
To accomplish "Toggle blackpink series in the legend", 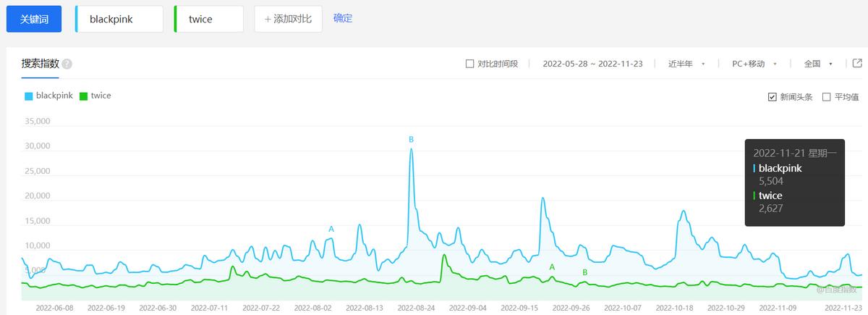I will coord(49,96).
